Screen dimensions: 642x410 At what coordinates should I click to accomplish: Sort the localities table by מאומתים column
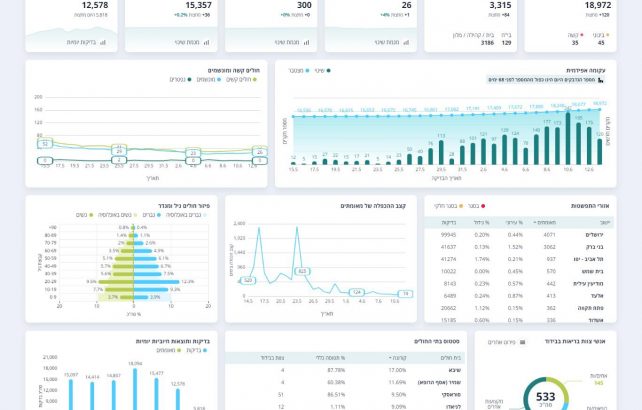pos(543,221)
